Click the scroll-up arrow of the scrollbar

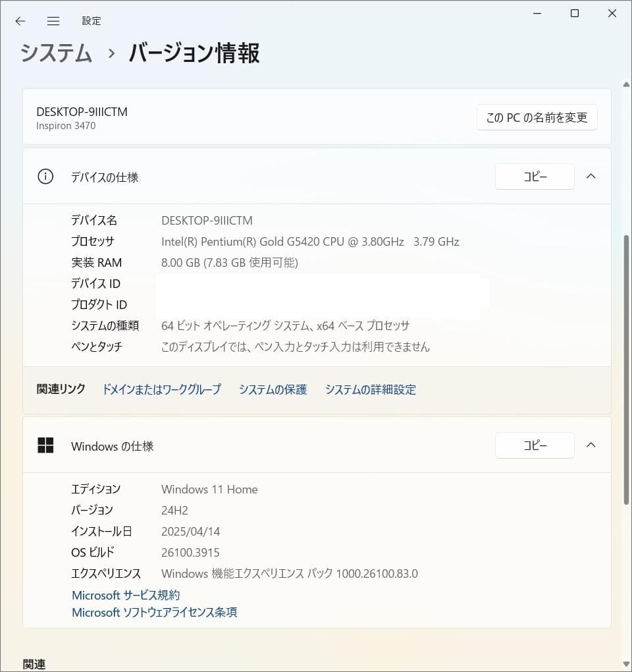pyautogui.click(x=626, y=84)
